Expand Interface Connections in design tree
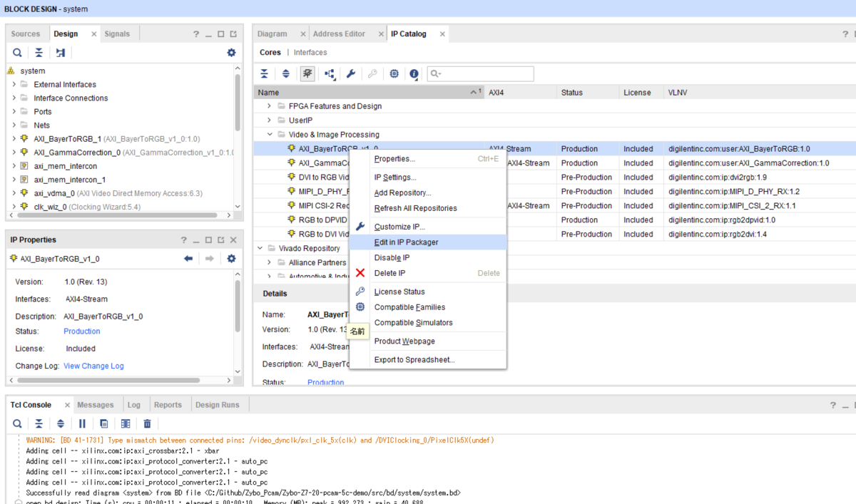Image resolution: width=856 pixels, height=504 pixels. [x=14, y=98]
